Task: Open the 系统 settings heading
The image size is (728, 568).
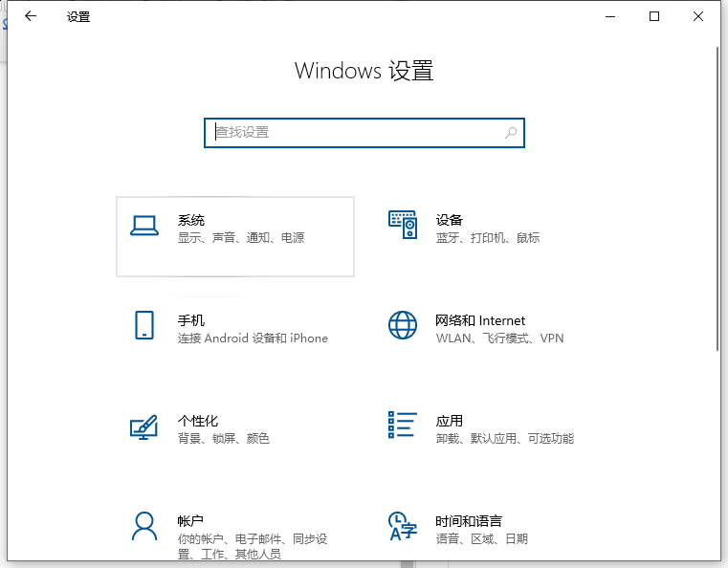Action: point(191,220)
